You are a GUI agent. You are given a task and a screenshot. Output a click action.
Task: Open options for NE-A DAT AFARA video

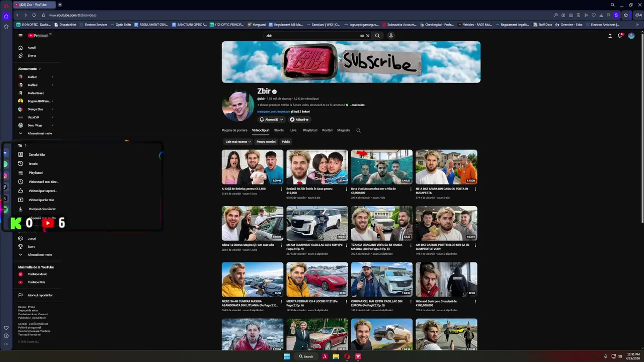click(x=475, y=190)
